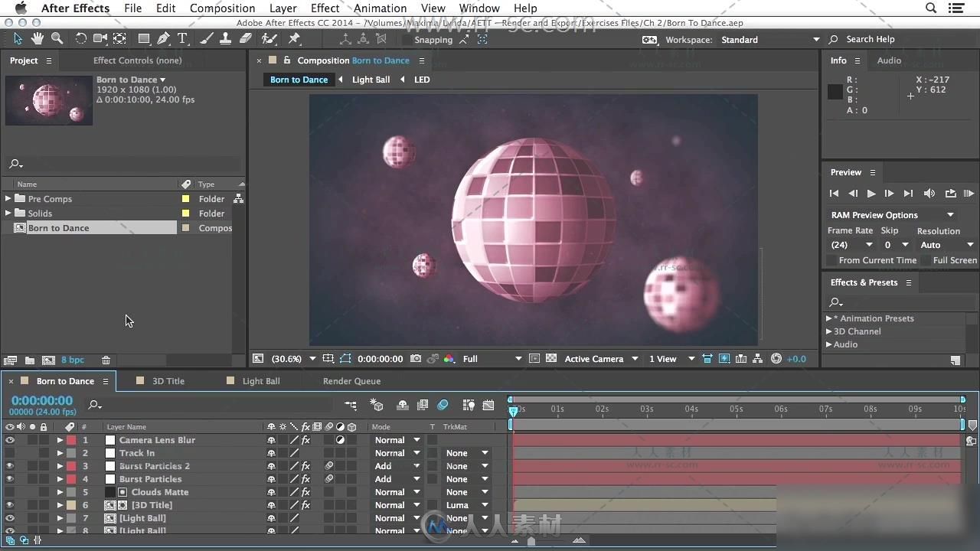
Task: Enable Motion Blur switch in timeline header
Action: [x=443, y=405]
